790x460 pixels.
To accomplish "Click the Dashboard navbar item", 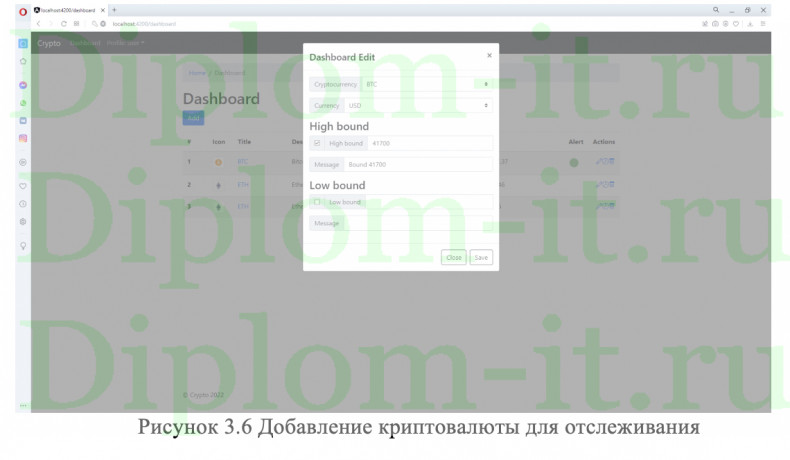I will pos(85,43).
